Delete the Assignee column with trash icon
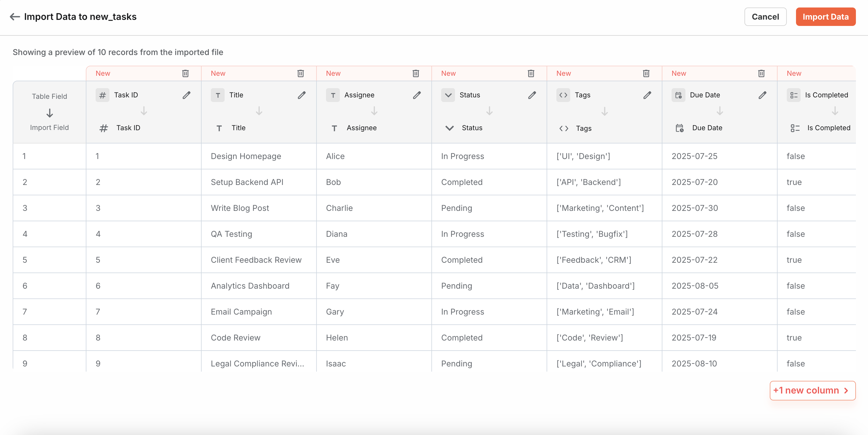Image resolution: width=868 pixels, height=435 pixels. click(416, 73)
